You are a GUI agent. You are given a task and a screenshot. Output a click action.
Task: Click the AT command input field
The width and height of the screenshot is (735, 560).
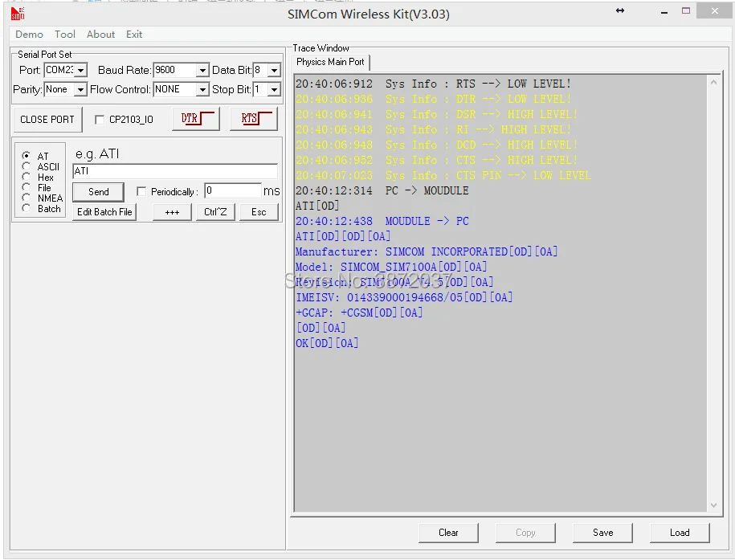point(175,171)
